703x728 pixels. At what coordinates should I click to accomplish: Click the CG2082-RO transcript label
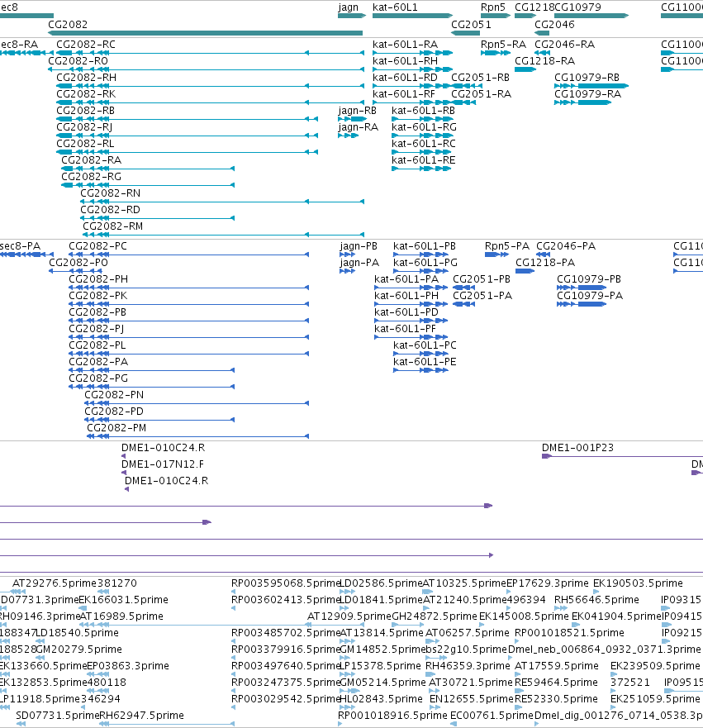pyautogui.click(x=78, y=61)
